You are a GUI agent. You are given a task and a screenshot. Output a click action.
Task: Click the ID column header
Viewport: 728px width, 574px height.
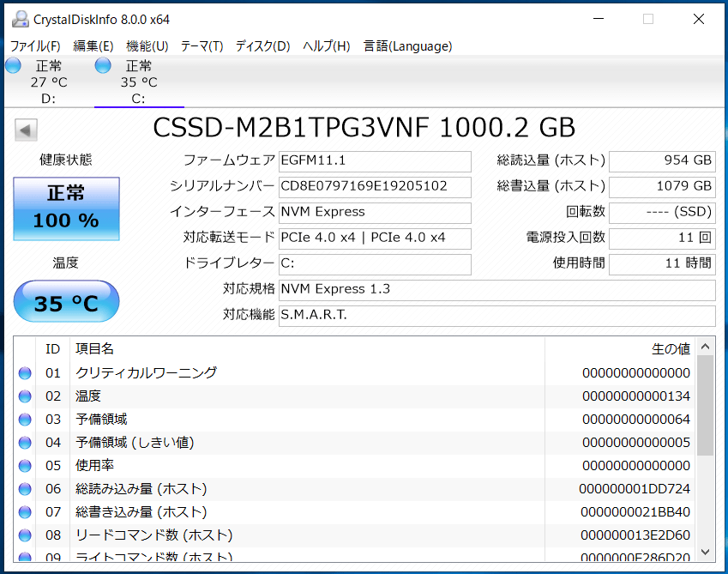point(53,348)
